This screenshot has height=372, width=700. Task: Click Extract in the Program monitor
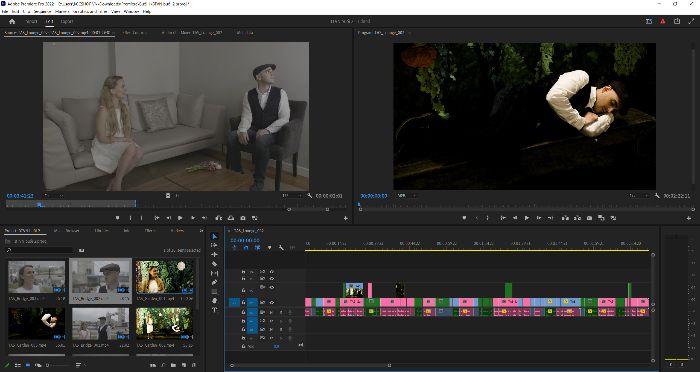pyautogui.click(x=577, y=218)
